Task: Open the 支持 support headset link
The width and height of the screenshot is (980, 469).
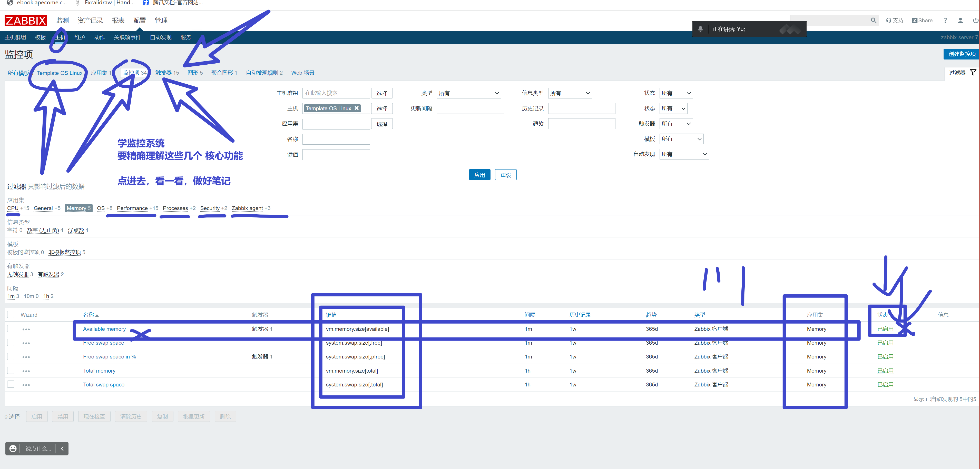Action: [x=894, y=21]
